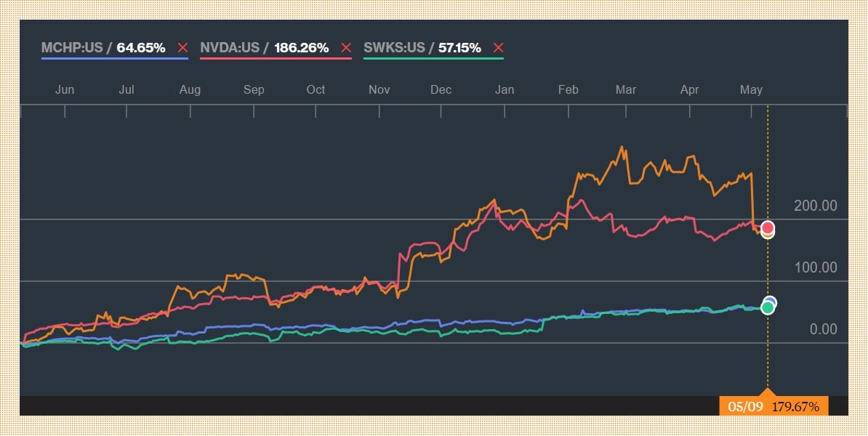The height and width of the screenshot is (436, 868).
Task: Click the Dec month label
Action: pyautogui.click(x=441, y=89)
